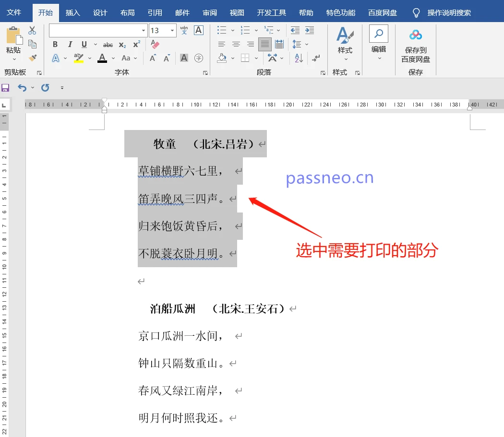Open the Asian layout text icon
The image size is (504, 437).
click(x=272, y=58)
